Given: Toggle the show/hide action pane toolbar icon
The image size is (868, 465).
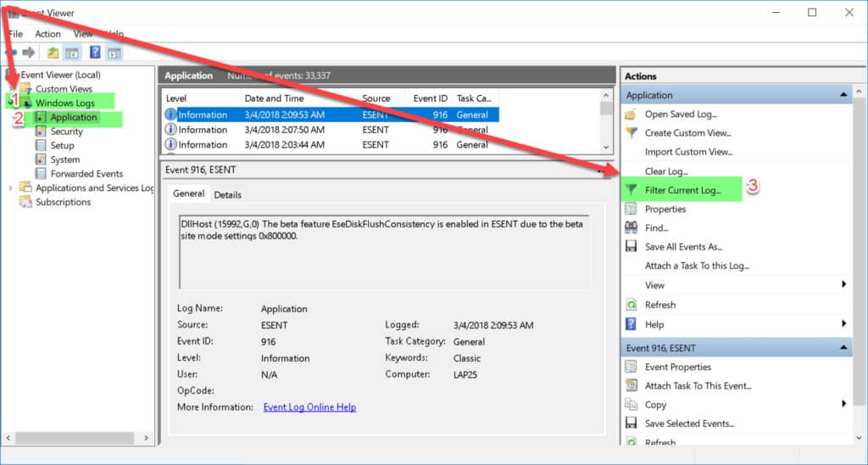Looking at the screenshot, I should pyautogui.click(x=114, y=53).
